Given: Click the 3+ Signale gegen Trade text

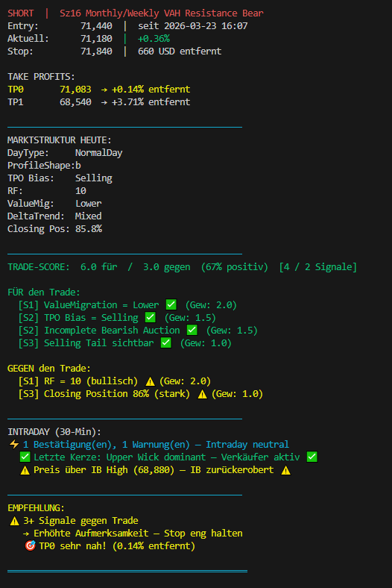Looking at the screenshot, I should tap(81, 521).
